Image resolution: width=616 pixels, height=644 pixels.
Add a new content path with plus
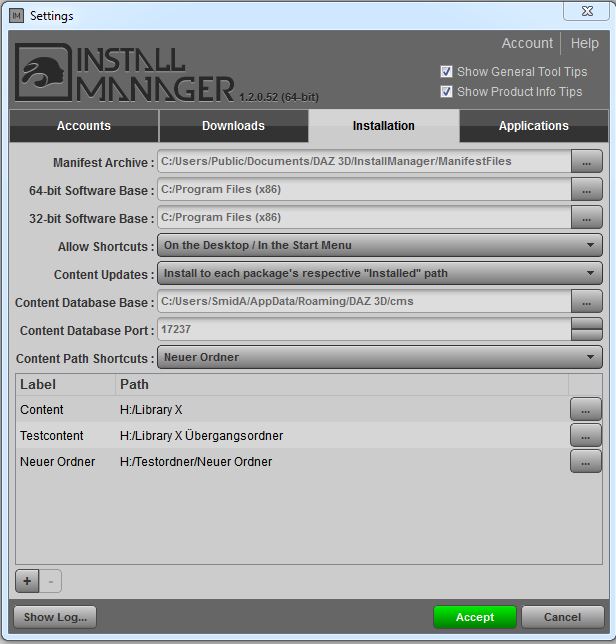pos(27,581)
